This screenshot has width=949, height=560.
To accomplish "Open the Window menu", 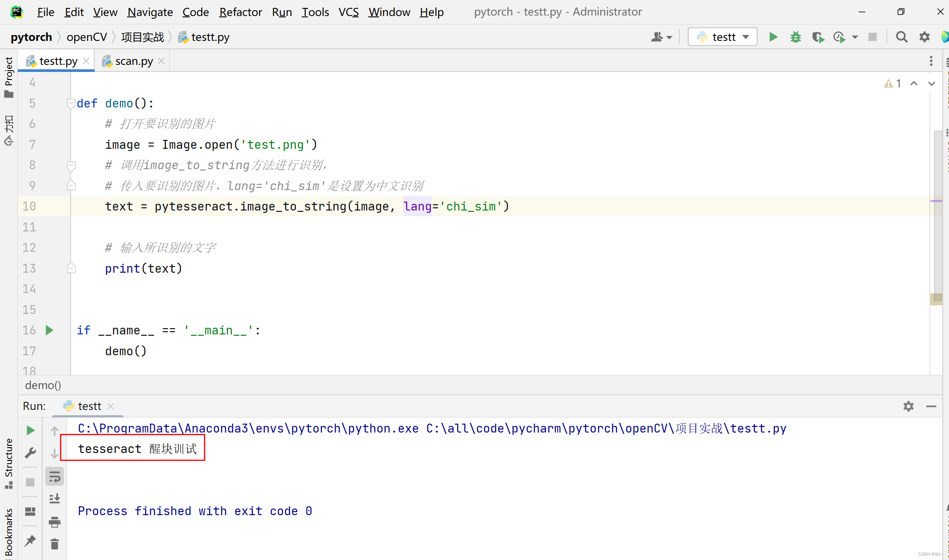I will [x=389, y=12].
